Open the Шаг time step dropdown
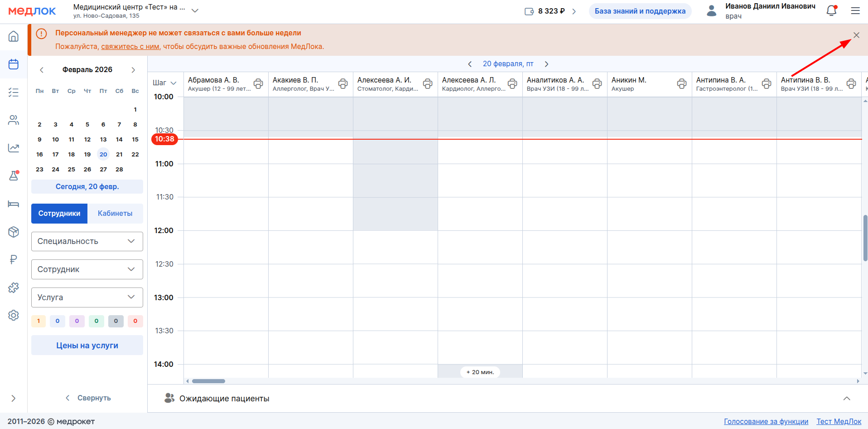Viewport: 868px width, 429px height. [x=164, y=83]
